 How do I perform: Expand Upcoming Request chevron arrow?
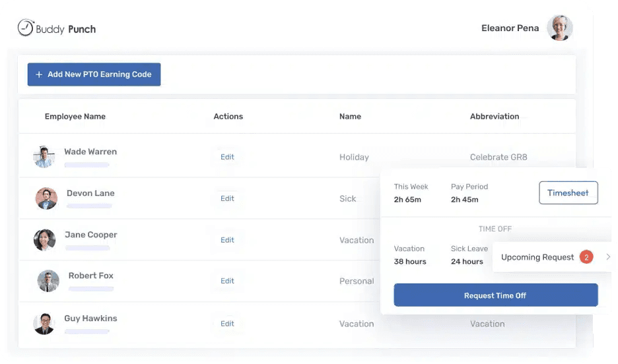pyautogui.click(x=608, y=257)
